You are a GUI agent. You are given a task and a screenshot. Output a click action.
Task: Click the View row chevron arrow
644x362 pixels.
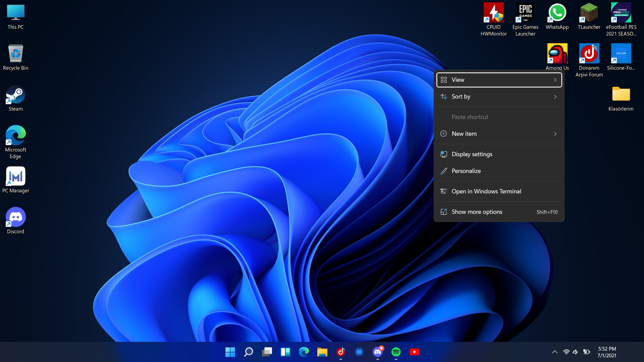[555, 80]
